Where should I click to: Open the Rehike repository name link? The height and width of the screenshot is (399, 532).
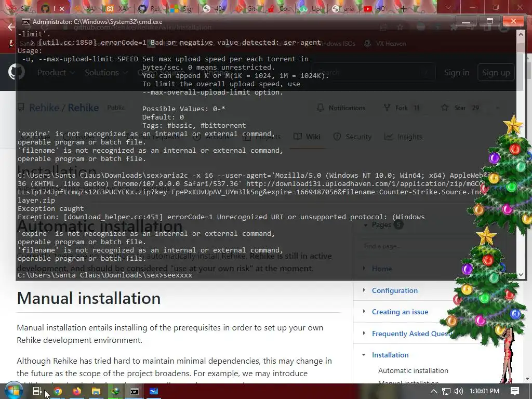tap(83, 108)
